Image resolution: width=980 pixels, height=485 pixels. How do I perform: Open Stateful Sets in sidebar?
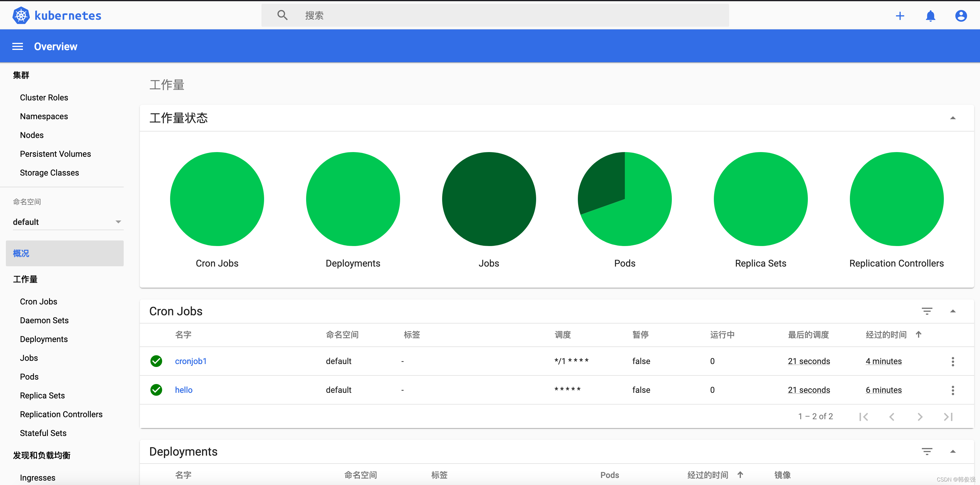[x=43, y=433]
